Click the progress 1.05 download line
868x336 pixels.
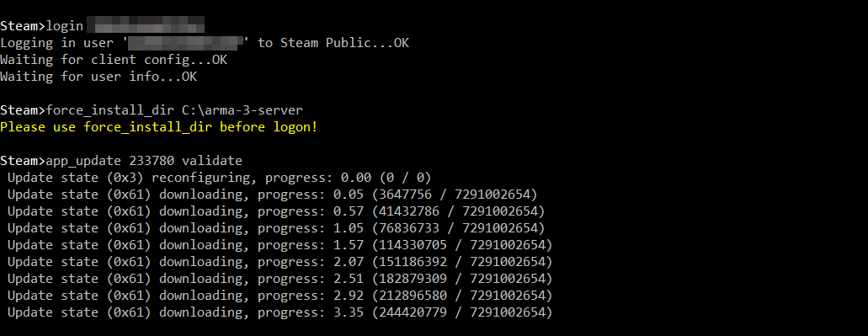[276, 228]
